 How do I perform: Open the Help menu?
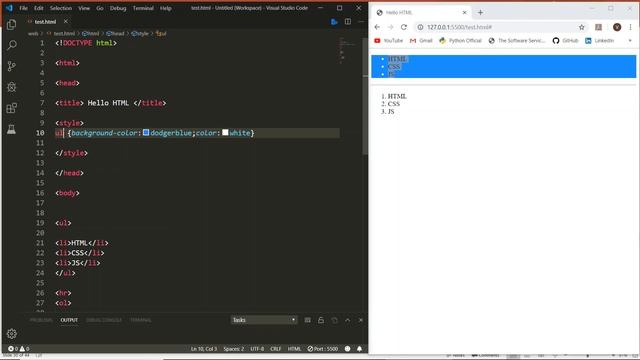165,8
